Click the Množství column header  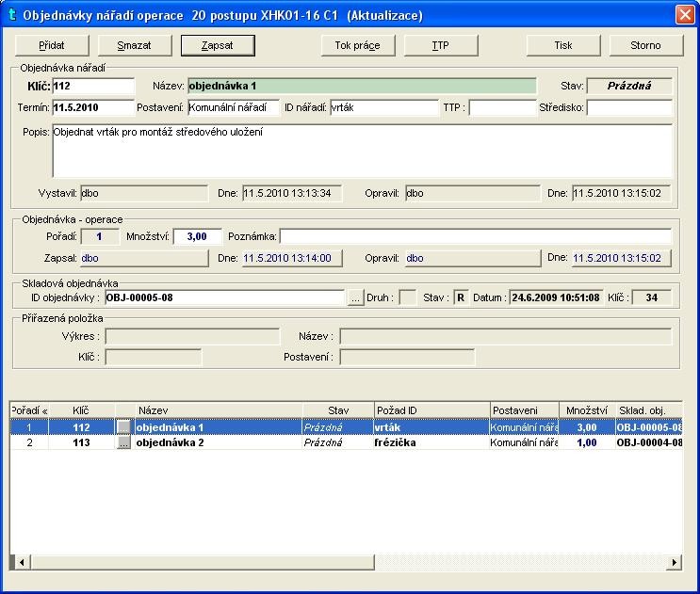587,410
